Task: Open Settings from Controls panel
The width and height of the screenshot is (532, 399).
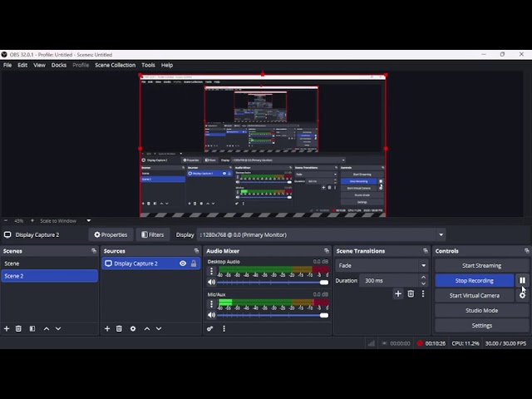Action: click(481, 325)
